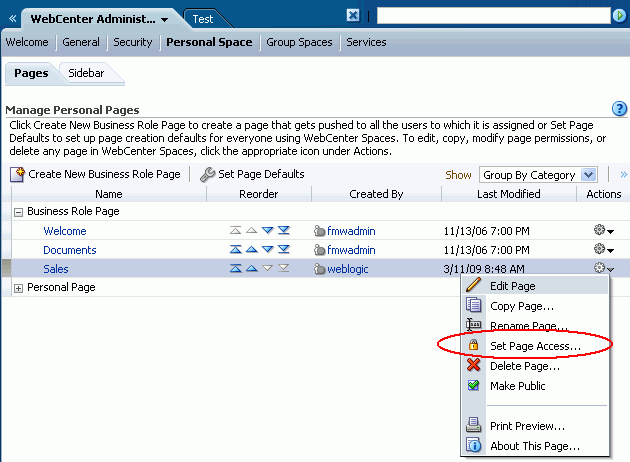
Task: Click Create New Business Role Page
Action: coord(95,174)
